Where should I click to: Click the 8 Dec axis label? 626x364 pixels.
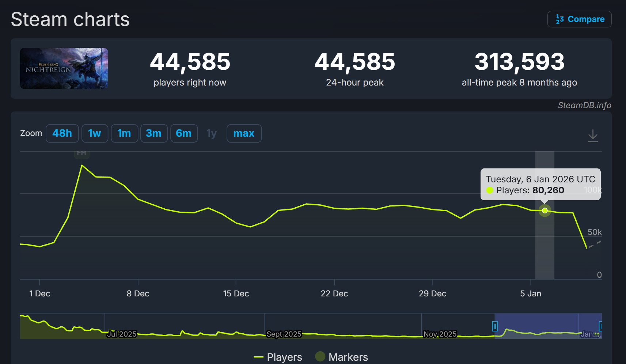[138, 293]
